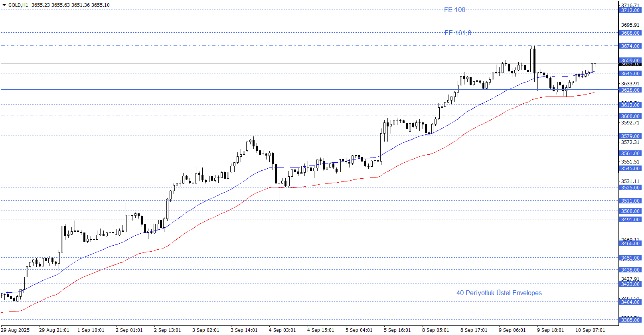Click the '4 Sep 15:01' time axis label
Screen dimensions: 644x335
click(321, 330)
